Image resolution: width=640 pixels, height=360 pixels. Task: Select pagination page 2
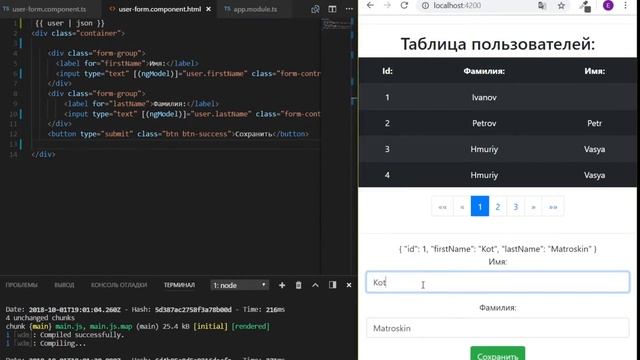(498, 207)
